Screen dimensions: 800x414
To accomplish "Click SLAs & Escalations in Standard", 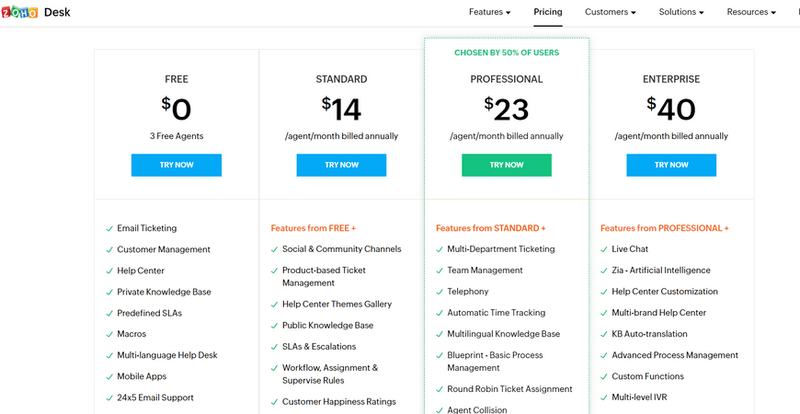I will pyautogui.click(x=319, y=347).
